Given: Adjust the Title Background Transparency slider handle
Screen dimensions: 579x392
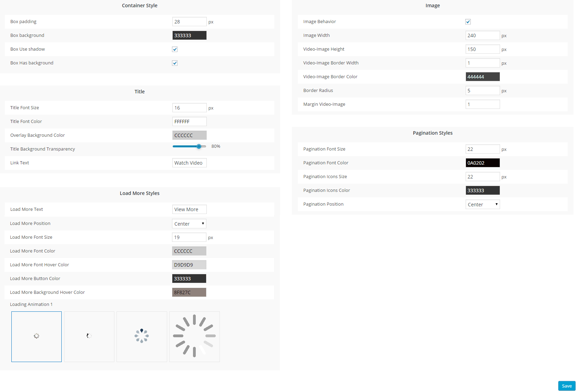Looking at the screenshot, I should (x=199, y=146).
